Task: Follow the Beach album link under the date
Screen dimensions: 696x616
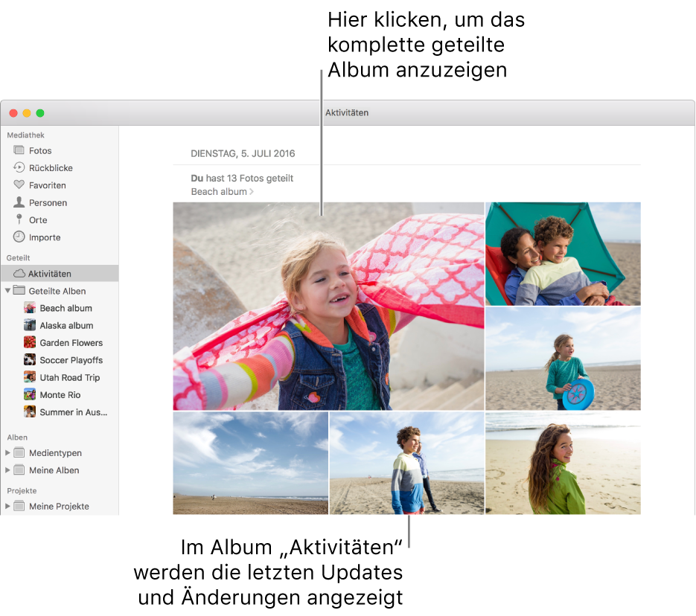Action: [219, 192]
